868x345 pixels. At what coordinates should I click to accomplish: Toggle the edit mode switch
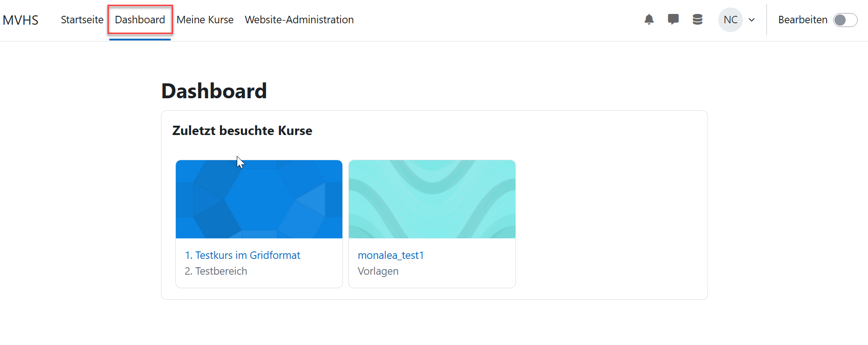tap(845, 20)
